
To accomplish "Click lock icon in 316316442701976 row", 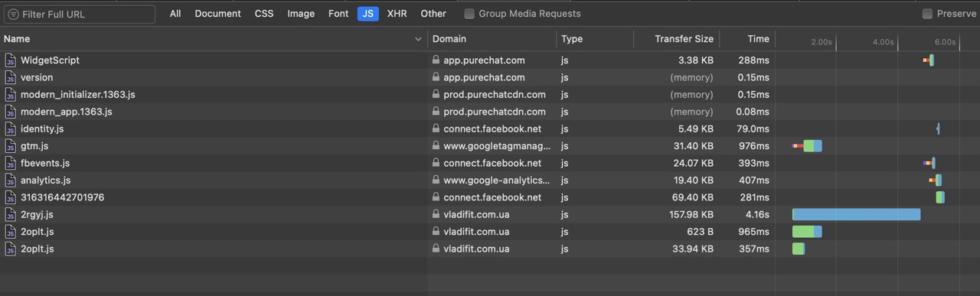I will (x=436, y=197).
